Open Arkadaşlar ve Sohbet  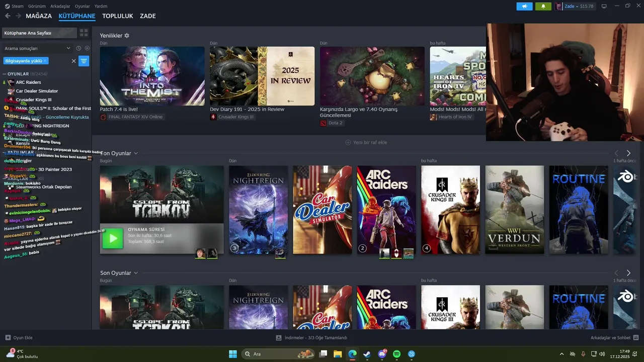pyautogui.click(x=610, y=338)
